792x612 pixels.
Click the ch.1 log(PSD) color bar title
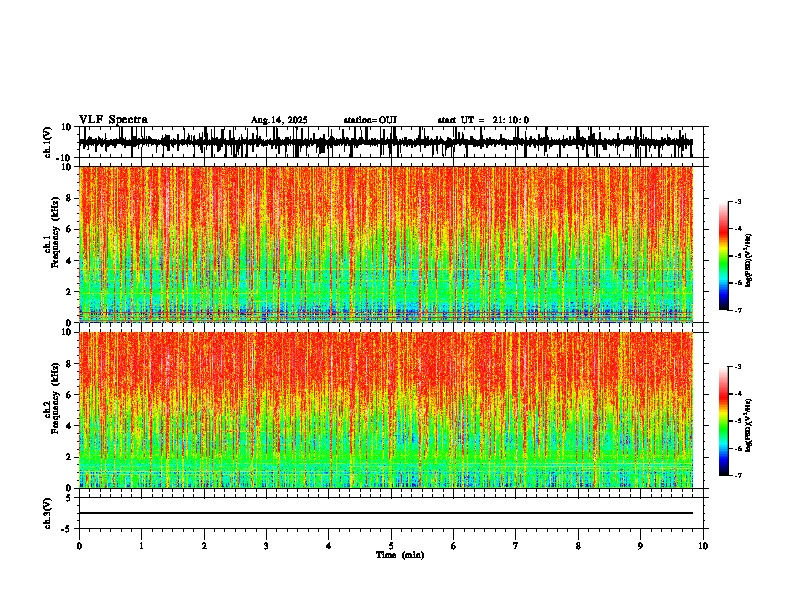(749, 260)
